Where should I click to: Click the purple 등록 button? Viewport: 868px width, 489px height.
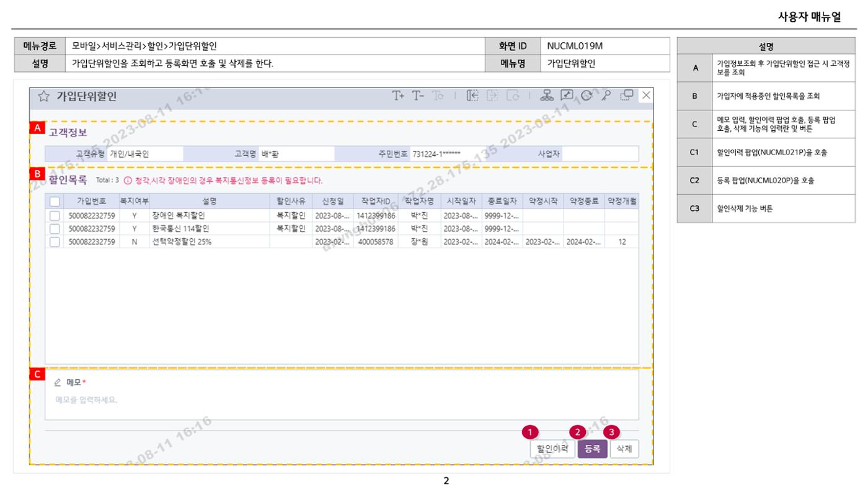tap(592, 449)
